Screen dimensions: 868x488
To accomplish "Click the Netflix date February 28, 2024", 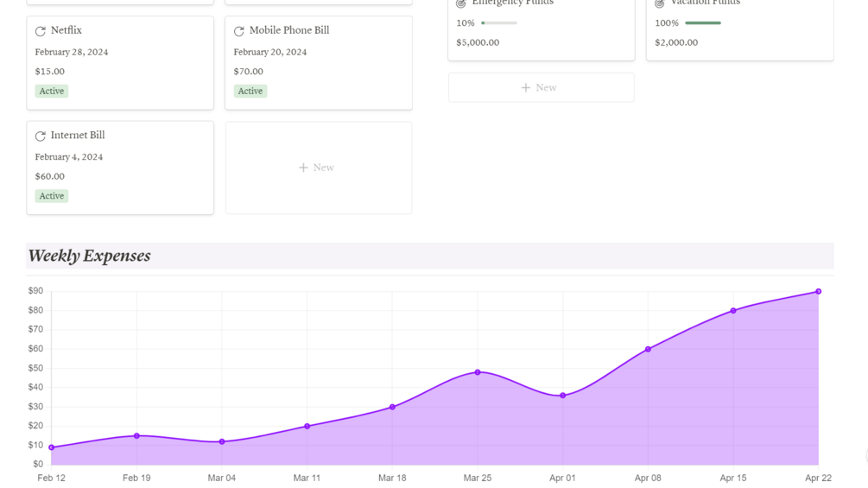I will click(x=72, y=52).
